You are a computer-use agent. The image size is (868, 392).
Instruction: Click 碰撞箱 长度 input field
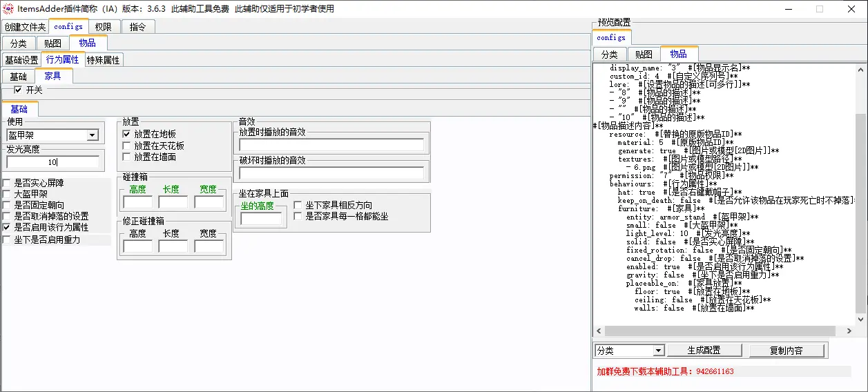pyautogui.click(x=173, y=202)
